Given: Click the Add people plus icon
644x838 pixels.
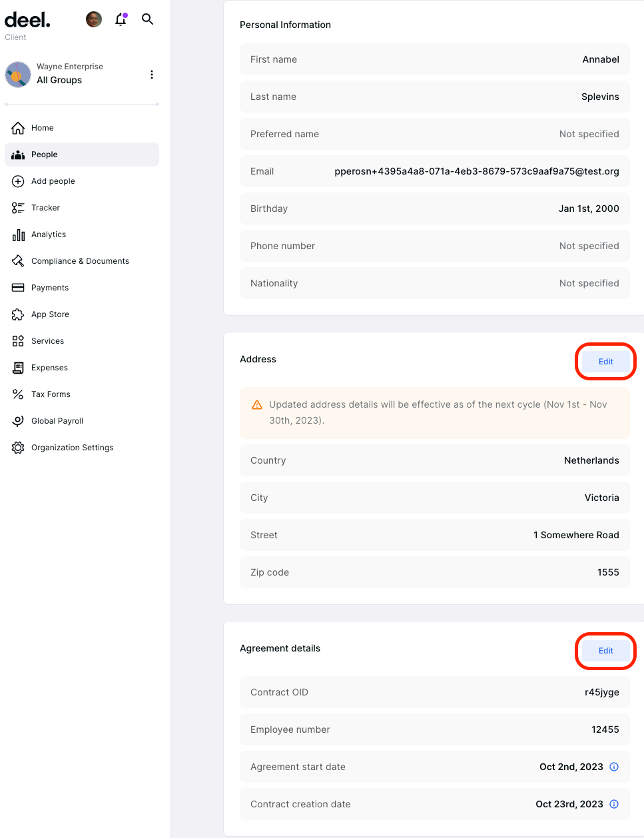Looking at the screenshot, I should coord(18,181).
